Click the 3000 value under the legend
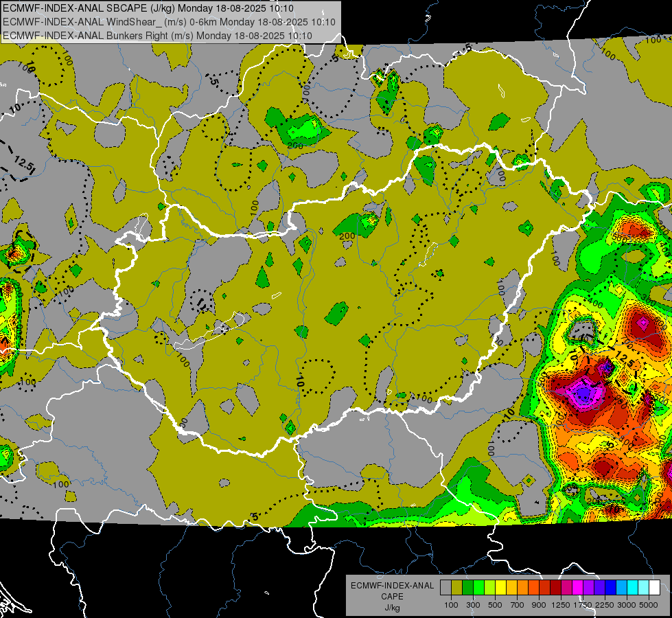Viewport: 672px width, 618px height. point(627,605)
